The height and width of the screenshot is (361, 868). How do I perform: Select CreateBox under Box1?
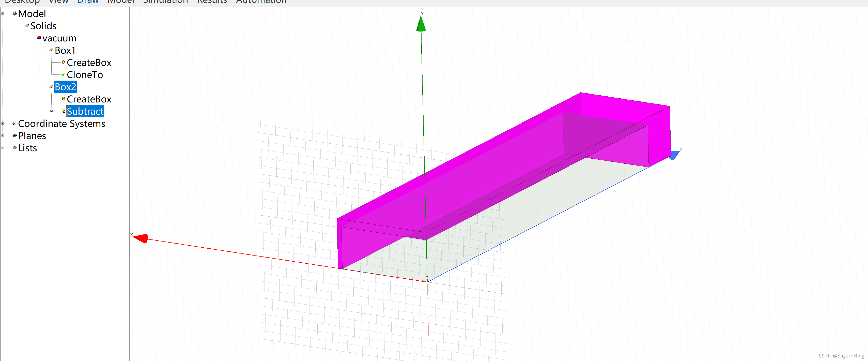(89, 62)
